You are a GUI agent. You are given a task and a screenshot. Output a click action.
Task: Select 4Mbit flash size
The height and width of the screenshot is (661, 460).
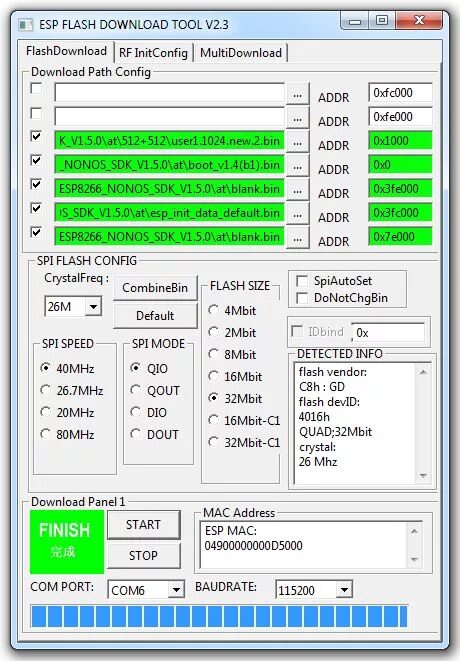(x=232, y=311)
